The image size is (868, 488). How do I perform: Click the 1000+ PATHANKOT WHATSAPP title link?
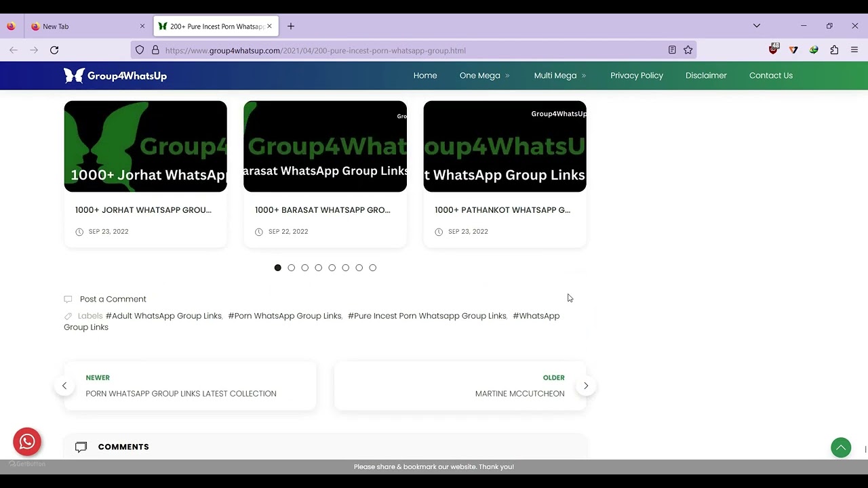coord(502,210)
